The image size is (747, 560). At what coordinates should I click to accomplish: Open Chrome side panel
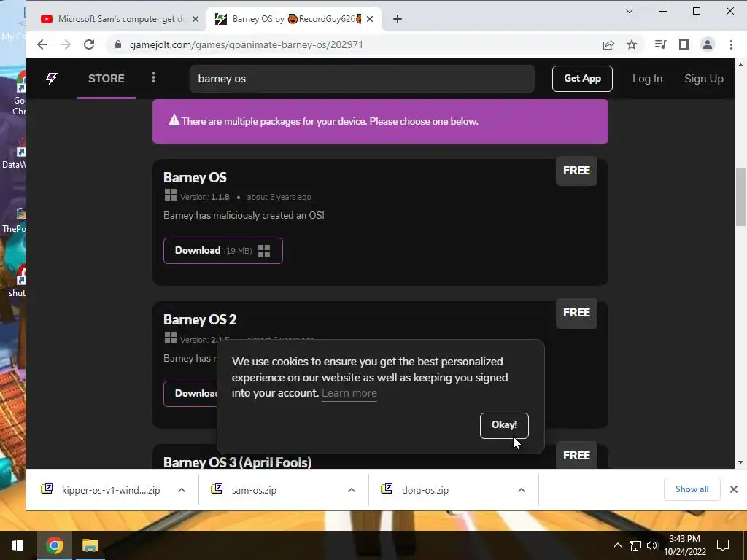684,44
